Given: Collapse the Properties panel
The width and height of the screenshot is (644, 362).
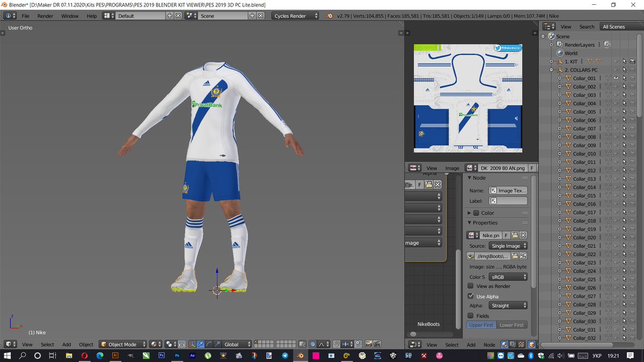Looking at the screenshot, I should pyautogui.click(x=470, y=223).
